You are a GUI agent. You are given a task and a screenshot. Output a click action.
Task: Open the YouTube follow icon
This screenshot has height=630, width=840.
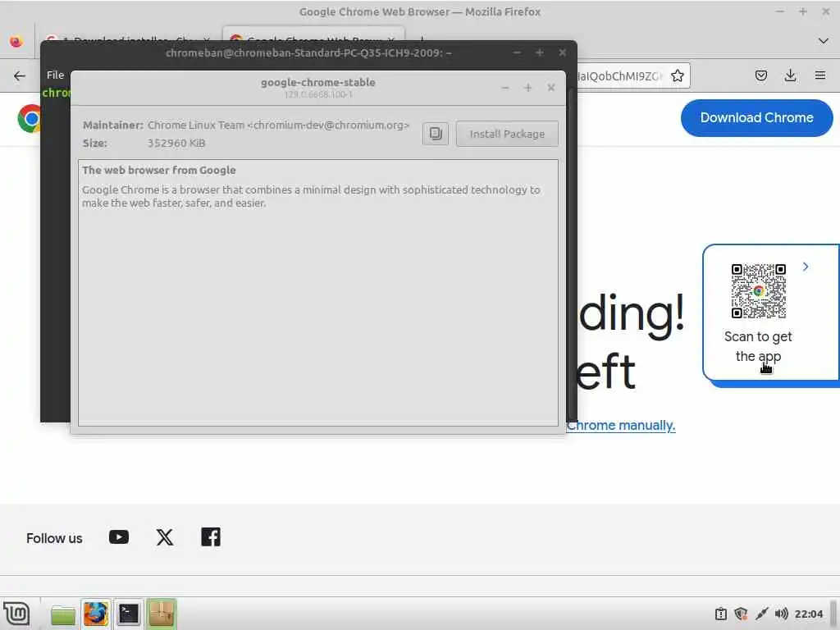pyautogui.click(x=119, y=536)
